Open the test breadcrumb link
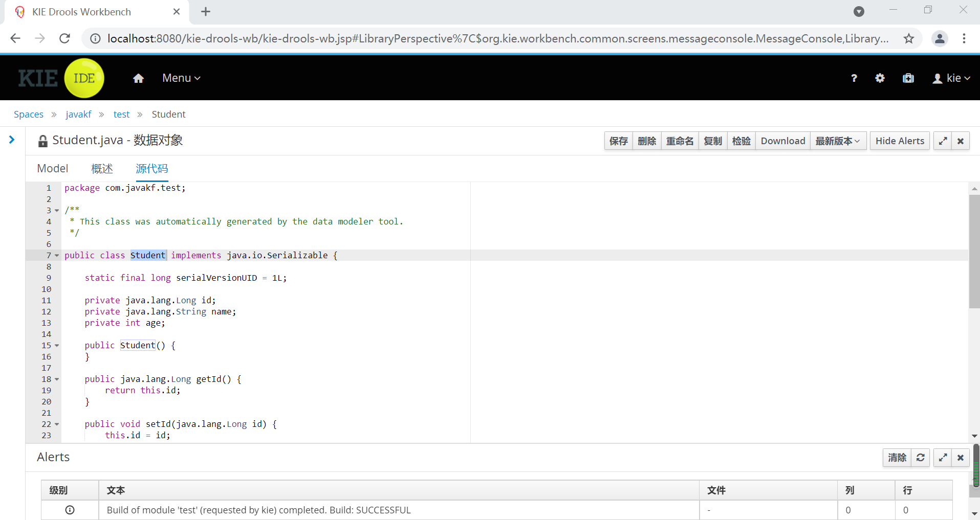 121,115
